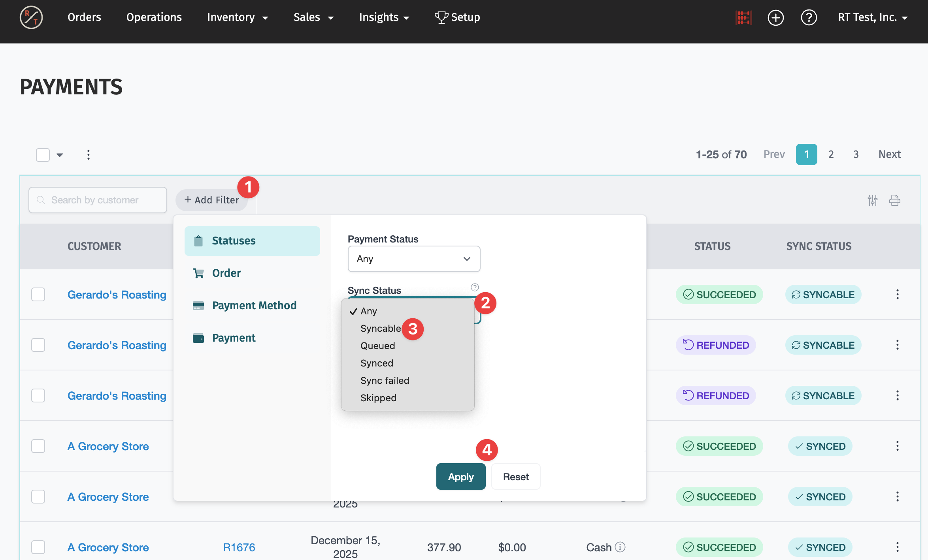The width and height of the screenshot is (928, 560).
Task: Switch to the Payment Method filter category
Action: pos(254,305)
